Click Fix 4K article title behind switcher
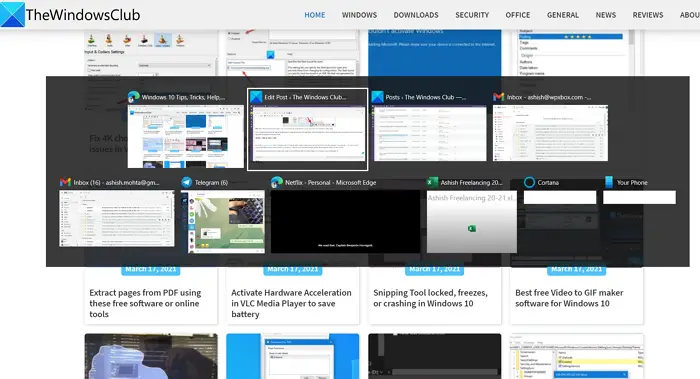The height and width of the screenshot is (379, 700). [108, 143]
